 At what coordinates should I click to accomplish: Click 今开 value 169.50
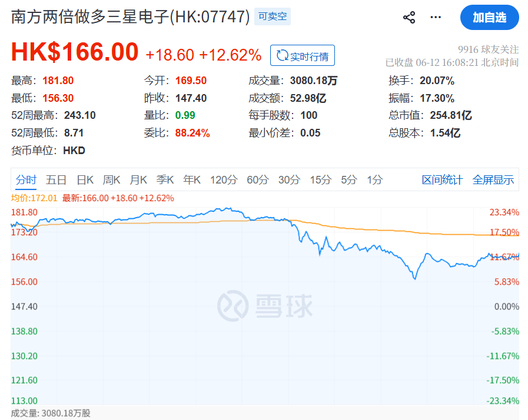coord(191,81)
